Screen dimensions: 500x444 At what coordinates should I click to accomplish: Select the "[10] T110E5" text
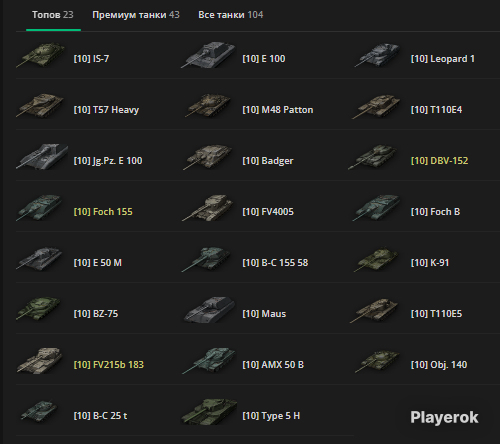pyautogui.click(x=436, y=314)
